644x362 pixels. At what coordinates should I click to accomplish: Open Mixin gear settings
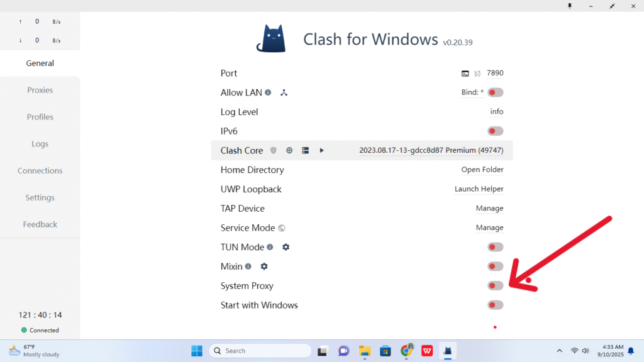(264, 266)
